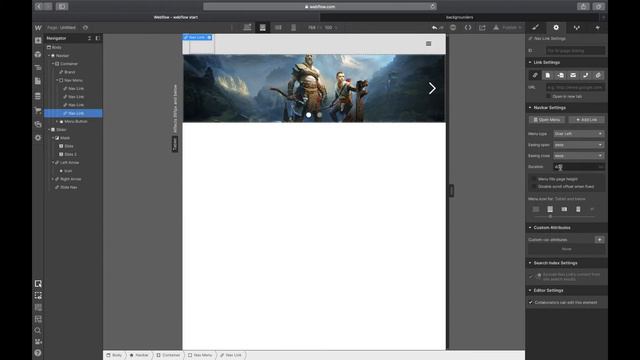
Task: Select the URL link type icon
Action: click(535, 76)
